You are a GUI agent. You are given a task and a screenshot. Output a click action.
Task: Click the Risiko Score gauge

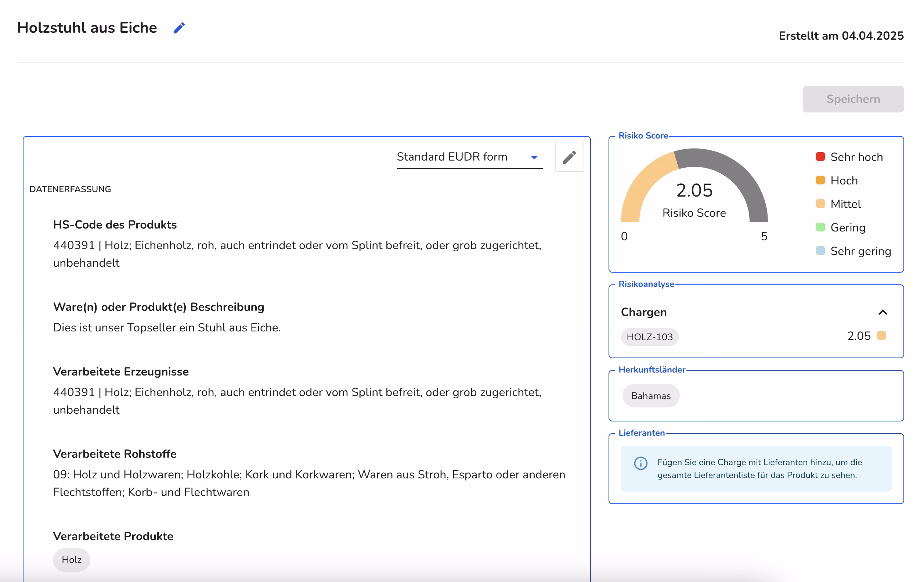(694, 192)
